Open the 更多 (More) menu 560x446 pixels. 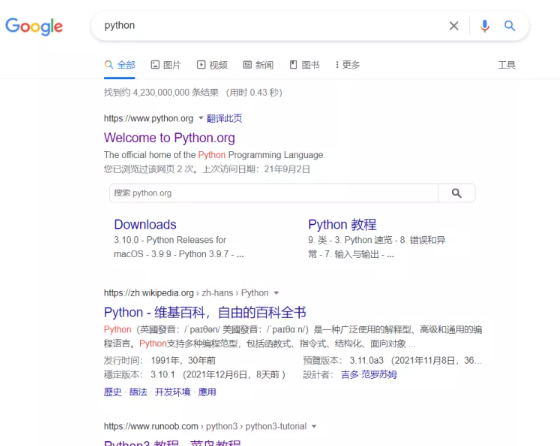[x=348, y=65]
